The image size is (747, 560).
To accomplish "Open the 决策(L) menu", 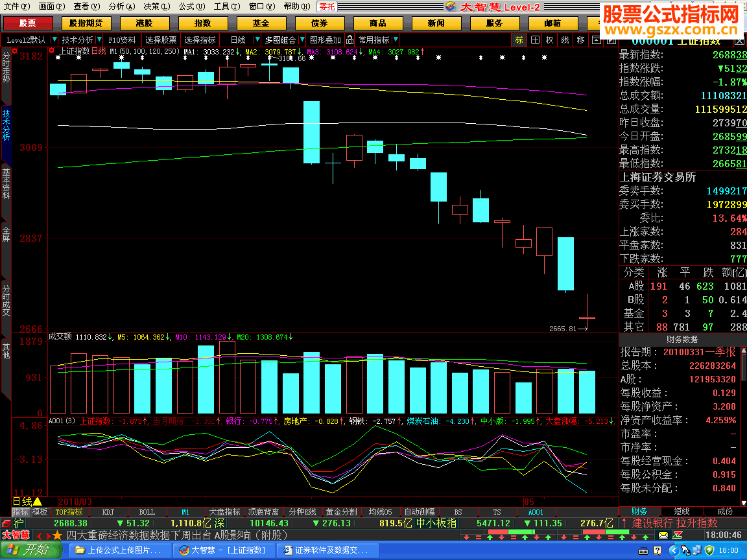I will 157,6.
